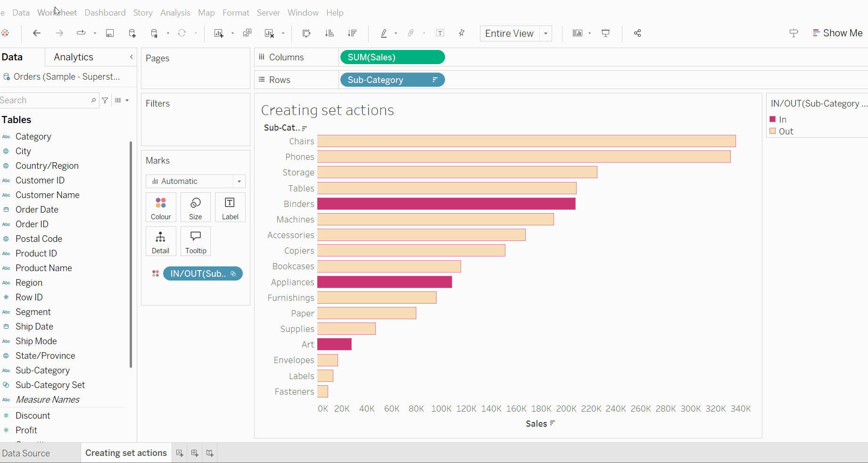The height and width of the screenshot is (463, 868).
Task: Open Presentation Mode from toolbar
Action: (606, 33)
